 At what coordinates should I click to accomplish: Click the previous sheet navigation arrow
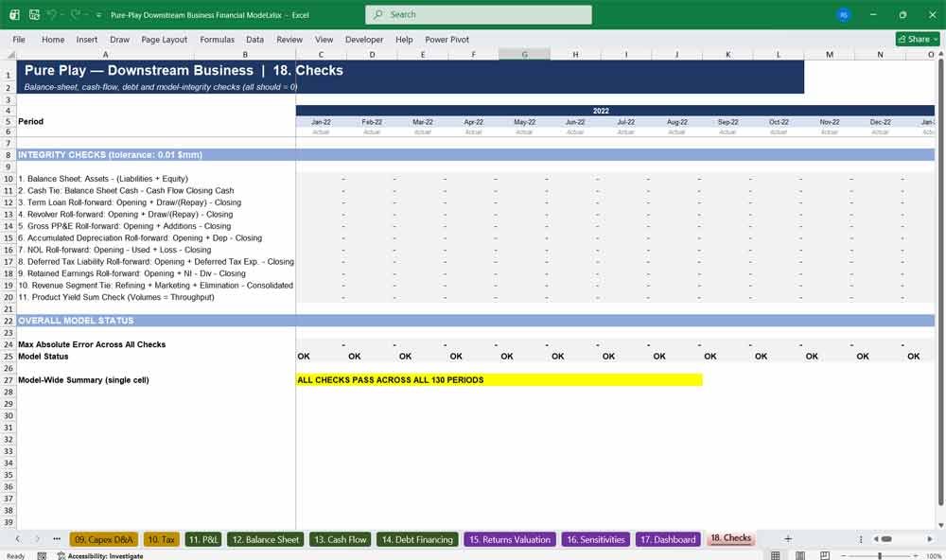pos(17,539)
